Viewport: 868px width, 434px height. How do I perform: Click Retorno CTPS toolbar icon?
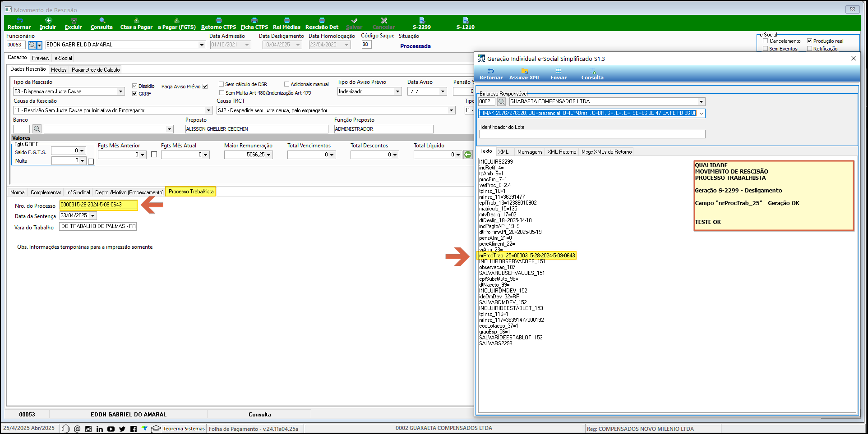pyautogui.click(x=218, y=20)
